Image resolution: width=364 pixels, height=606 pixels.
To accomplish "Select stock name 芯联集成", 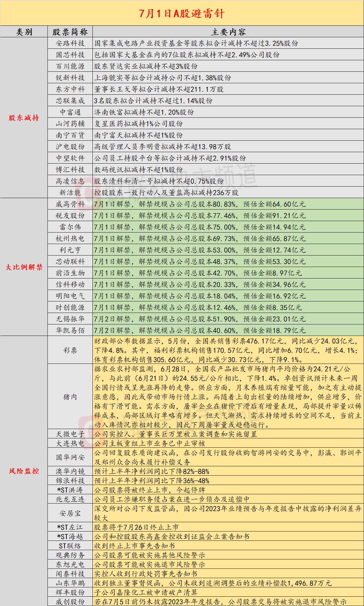I will tap(70, 101).
